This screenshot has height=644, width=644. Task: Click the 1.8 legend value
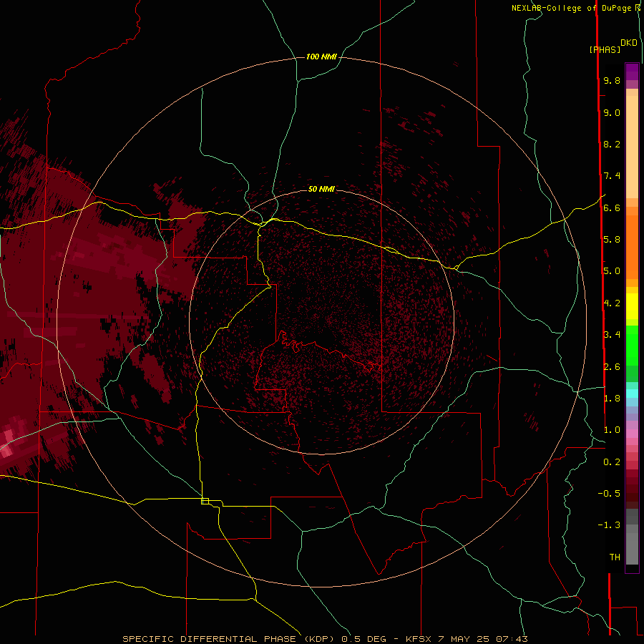coord(612,399)
